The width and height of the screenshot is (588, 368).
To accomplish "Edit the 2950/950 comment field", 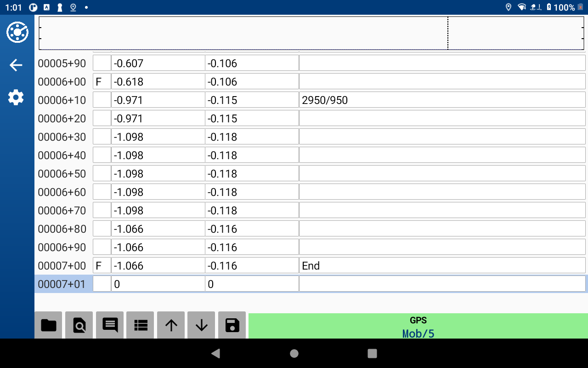I will [442, 100].
